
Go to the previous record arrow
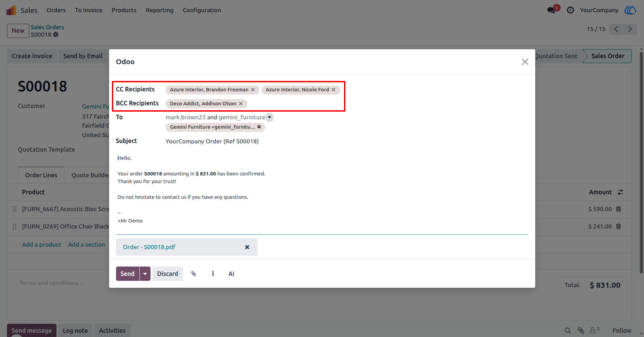pyautogui.click(x=616, y=29)
